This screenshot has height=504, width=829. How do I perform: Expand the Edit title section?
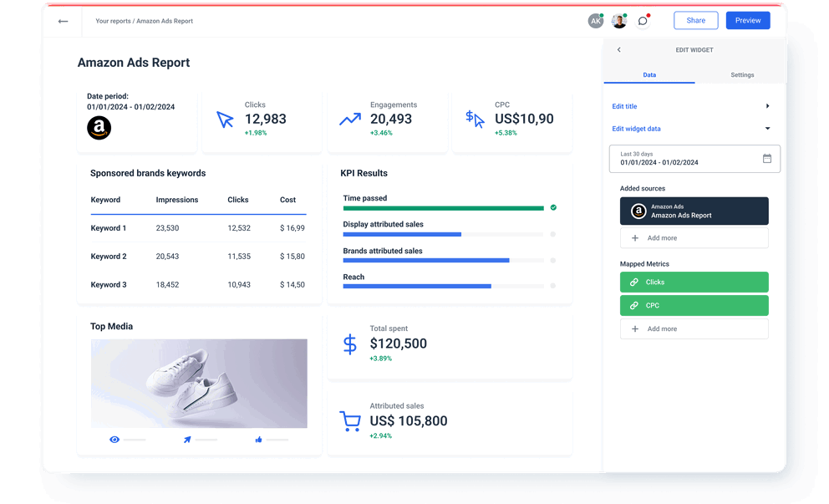(767, 106)
